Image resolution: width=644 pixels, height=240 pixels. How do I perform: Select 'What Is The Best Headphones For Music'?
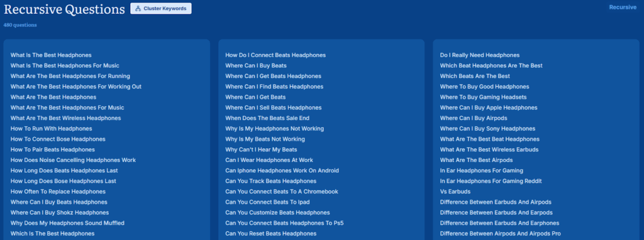tap(65, 65)
